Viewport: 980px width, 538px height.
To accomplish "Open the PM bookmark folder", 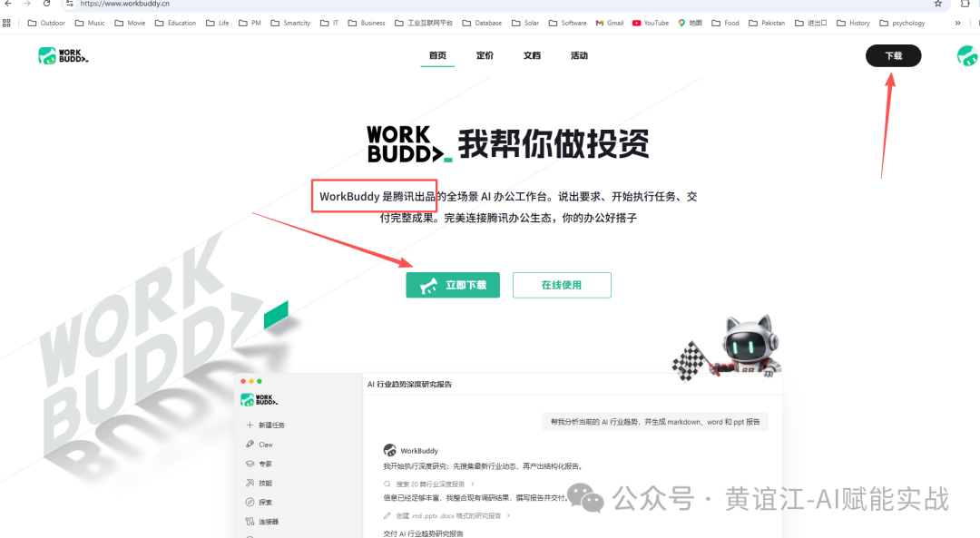I will [250, 23].
